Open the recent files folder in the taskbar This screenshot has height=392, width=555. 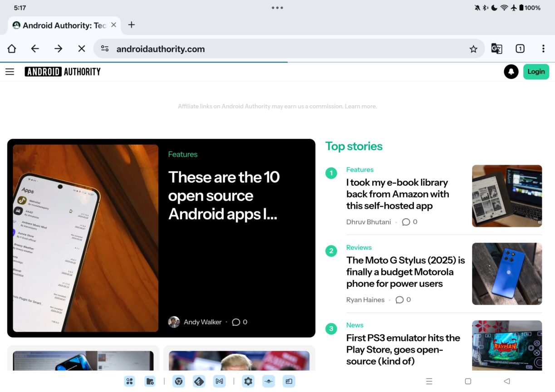[150, 381]
